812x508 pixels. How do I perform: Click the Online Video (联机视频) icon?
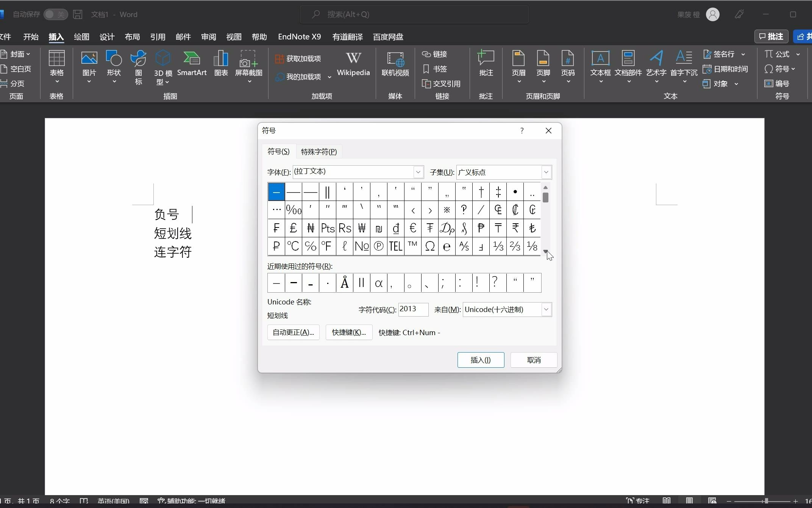pyautogui.click(x=395, y=64)
